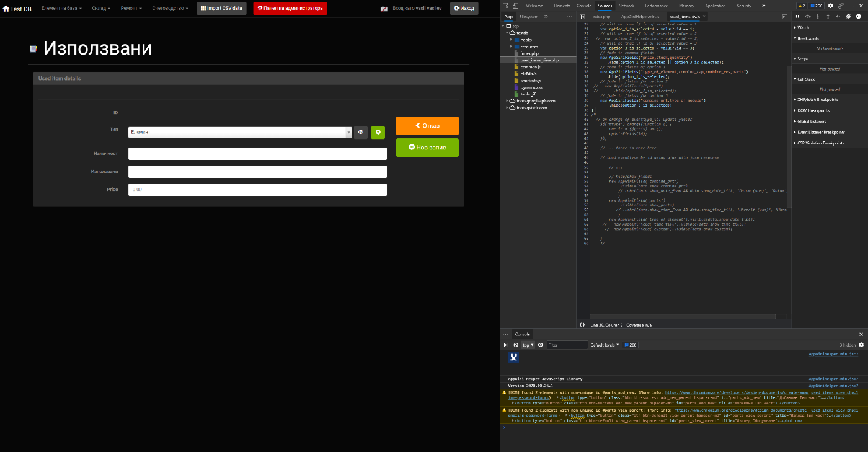Click the step over next function icon
Viewport: 868px width, 452px height.
[808, 16]
